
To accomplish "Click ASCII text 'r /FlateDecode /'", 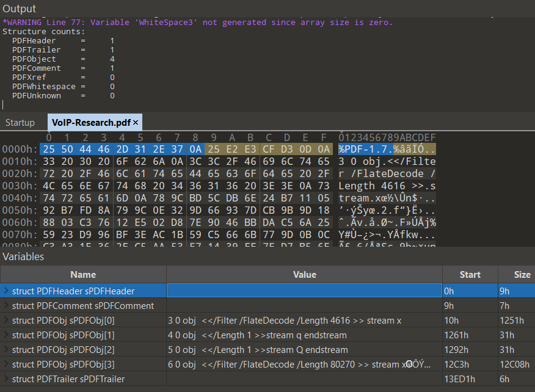I will click(x=387, y=173).
